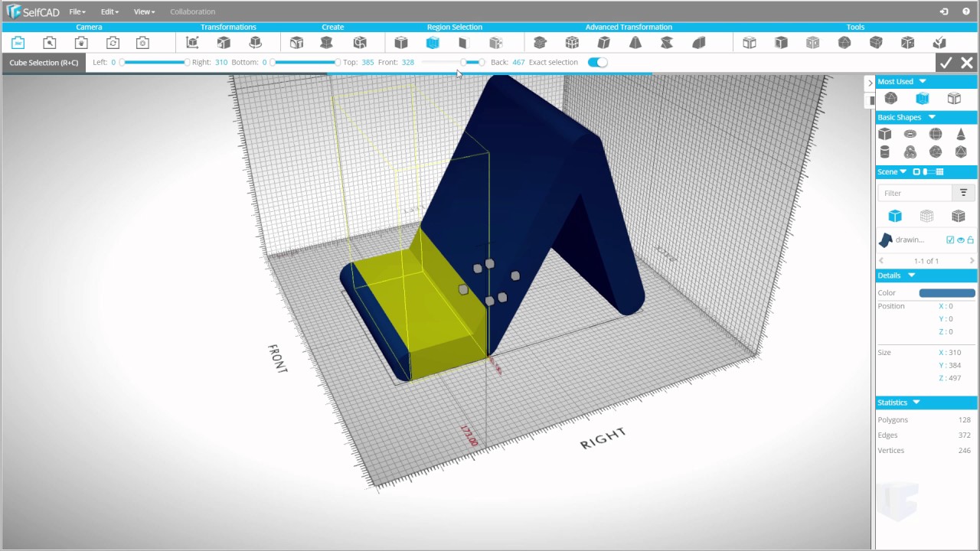Disable the Exact selection toggle
980x551 pixels.
tap(597, 62)
